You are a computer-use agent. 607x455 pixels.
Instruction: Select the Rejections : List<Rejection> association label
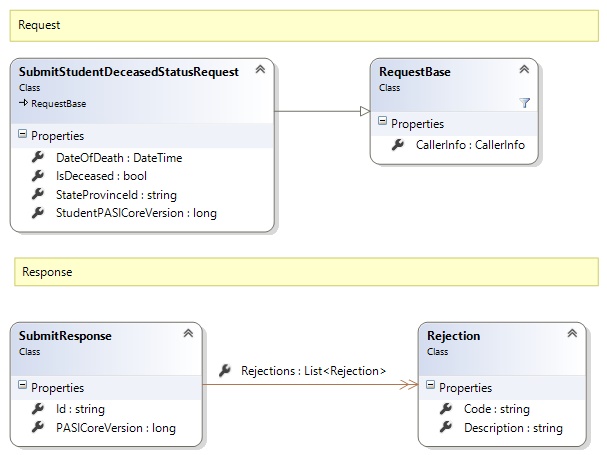pos(312,371)
